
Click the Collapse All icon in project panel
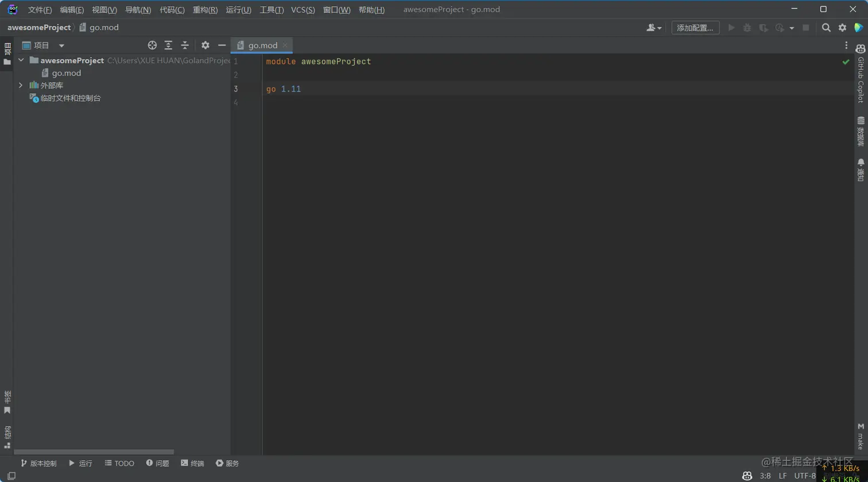(185, 45)
